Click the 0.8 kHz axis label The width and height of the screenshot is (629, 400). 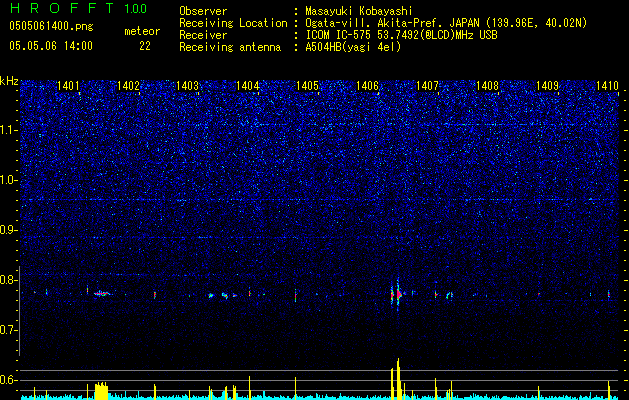[9, 280]
